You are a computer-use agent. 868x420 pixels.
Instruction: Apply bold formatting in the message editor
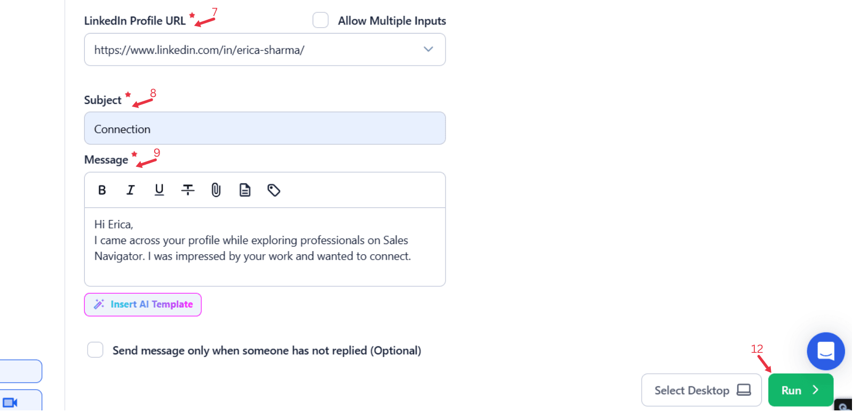click(102, 190)
